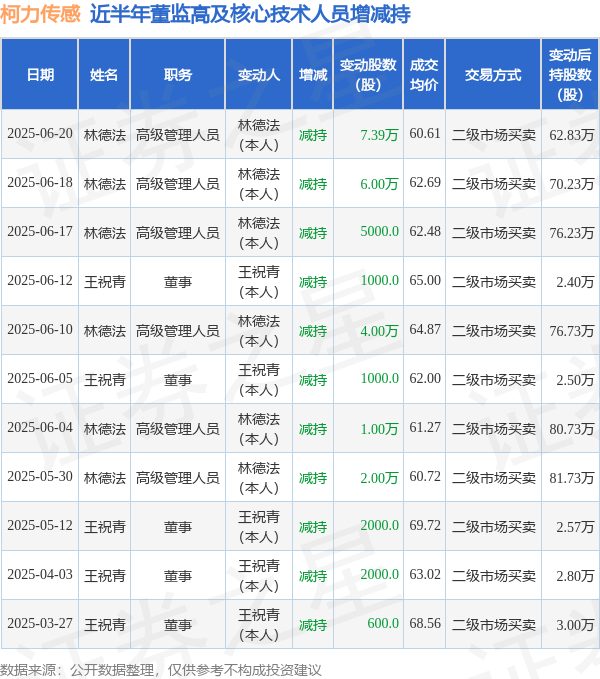Click the average price 68.56
The width and height of the screenshot is (600, 679).
(425, 623)
